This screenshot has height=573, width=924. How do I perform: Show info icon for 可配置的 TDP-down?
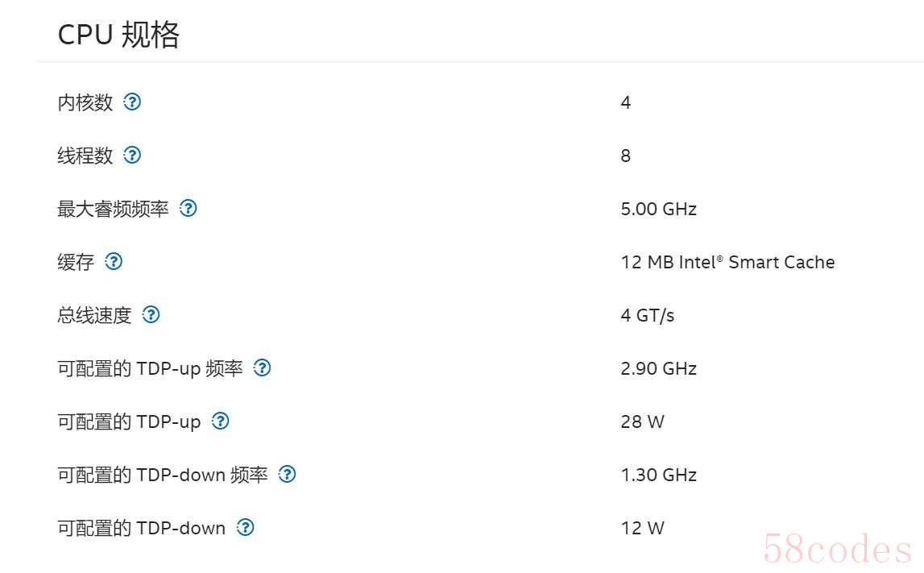(x=245, y=527)
